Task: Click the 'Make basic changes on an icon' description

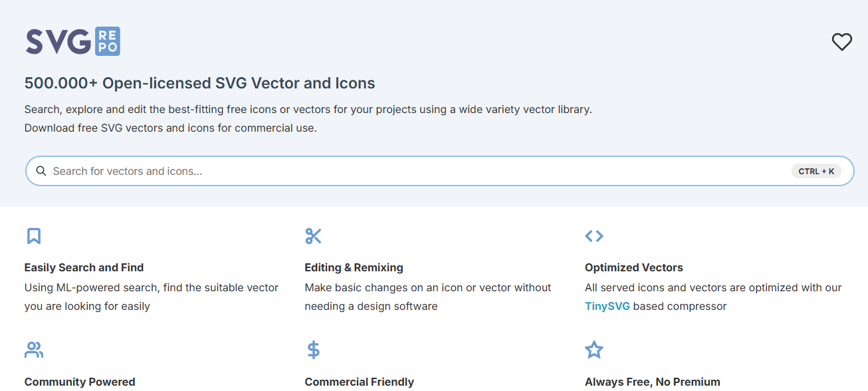Action: (428, 297)
